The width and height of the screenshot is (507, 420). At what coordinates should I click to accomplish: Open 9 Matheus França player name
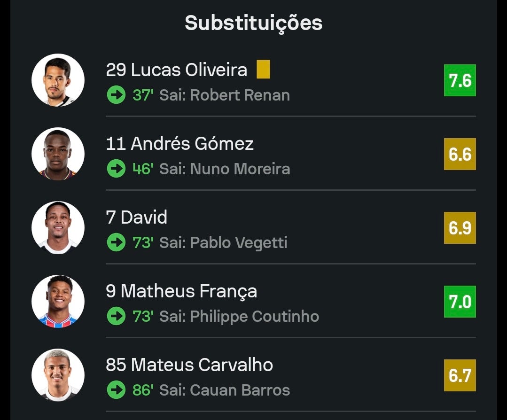pyautogui.click(x=181, y=292)
